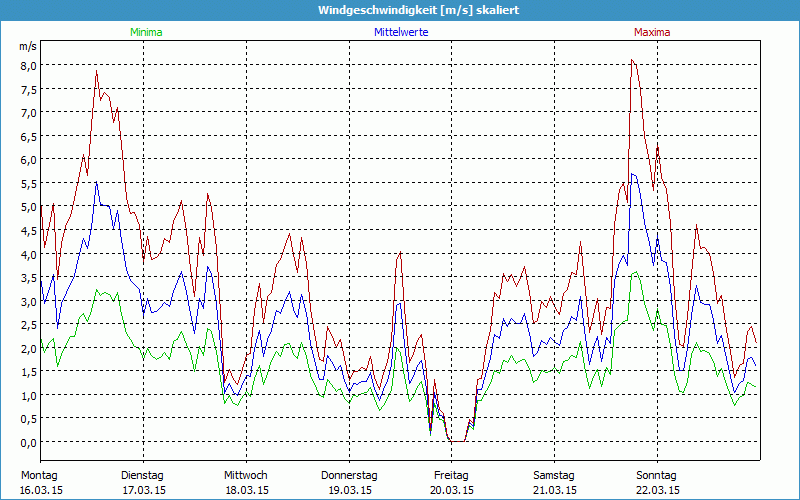This screenshot has height=500, width=800.
Task: Click the red Maxima peak on Montag
Action: click(97, 70)
